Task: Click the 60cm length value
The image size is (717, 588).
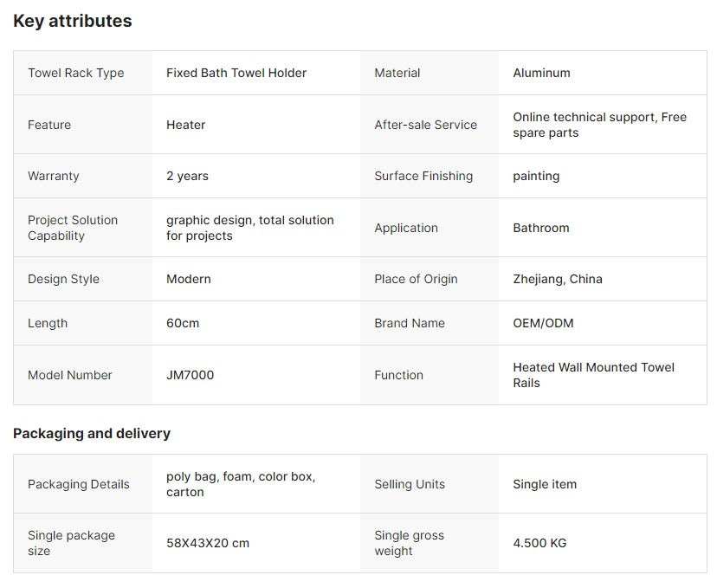Action: click(183, 323)
